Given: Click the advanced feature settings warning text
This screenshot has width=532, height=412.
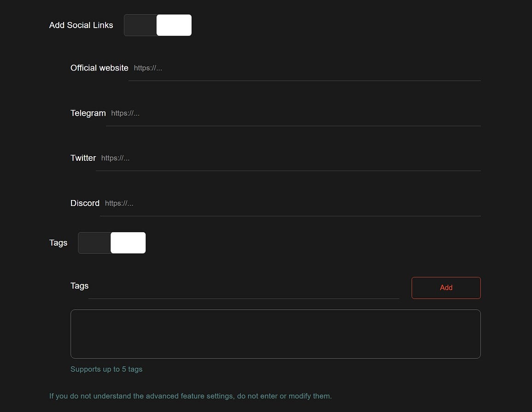Looking at the screenshot, I should (x=190, y=396).
